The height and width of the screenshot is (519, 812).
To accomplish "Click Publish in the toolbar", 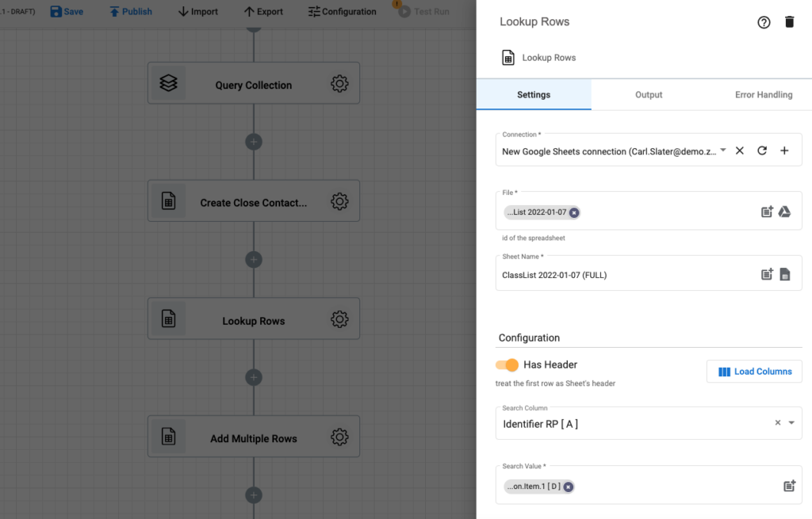I will click(131, 11).
